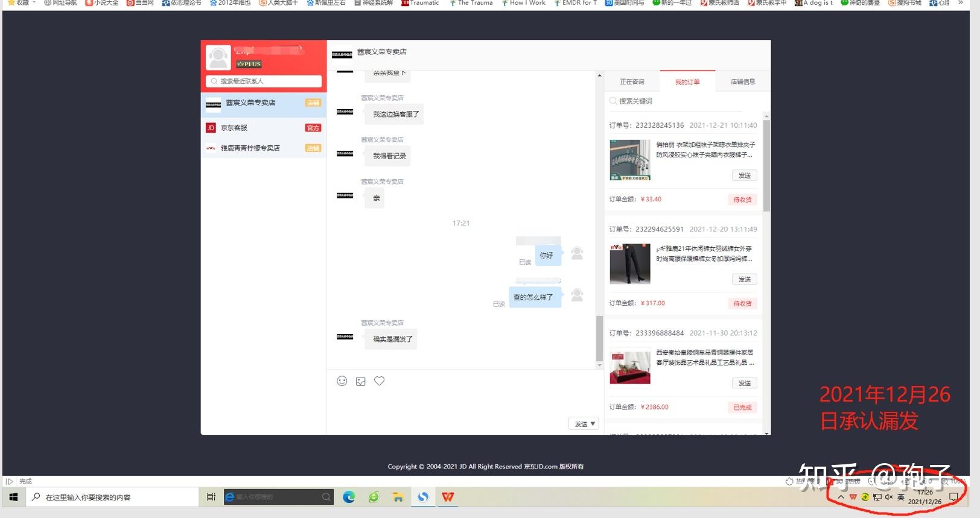Click the WPS tray icon

[x=853, y=497]
